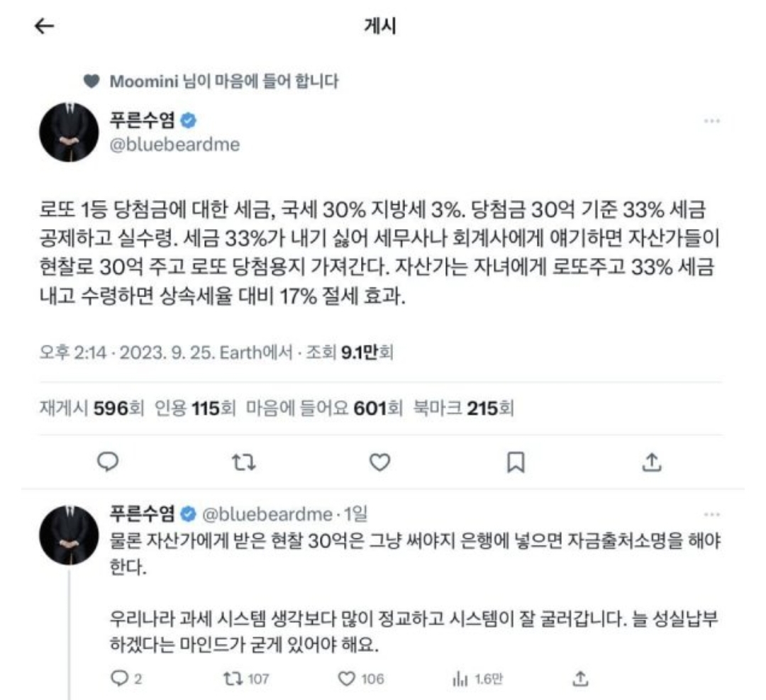Like the main post with the heart icon

[379, 462]
